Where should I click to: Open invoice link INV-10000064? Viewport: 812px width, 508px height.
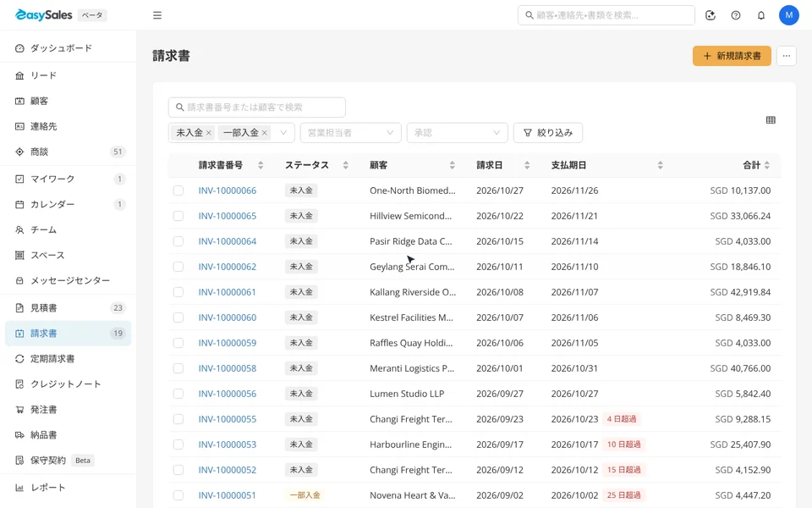click(228, 241)
